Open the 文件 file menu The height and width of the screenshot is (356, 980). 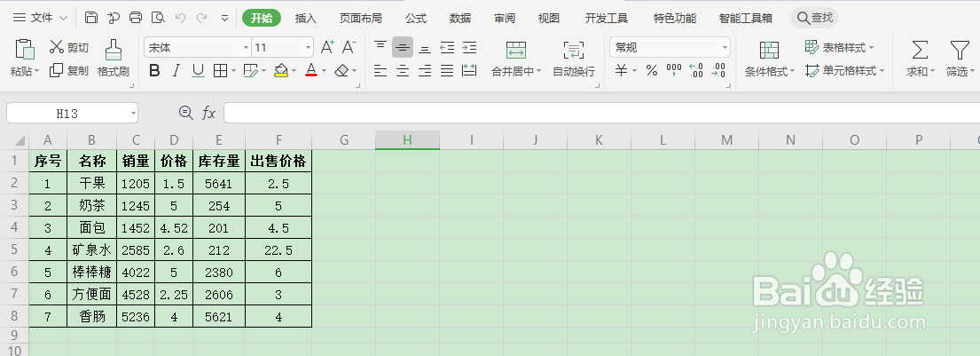tap(40, 18)
